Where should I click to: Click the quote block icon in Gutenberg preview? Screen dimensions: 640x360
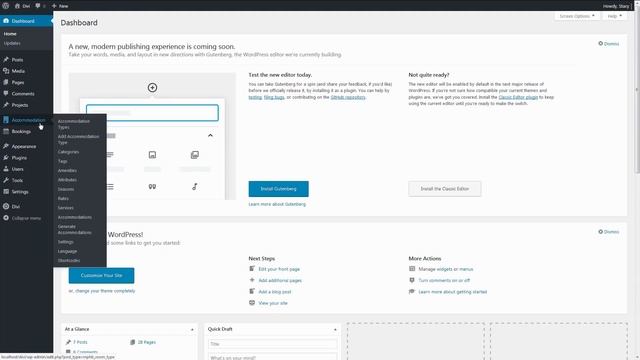click(x=152, y=187)
